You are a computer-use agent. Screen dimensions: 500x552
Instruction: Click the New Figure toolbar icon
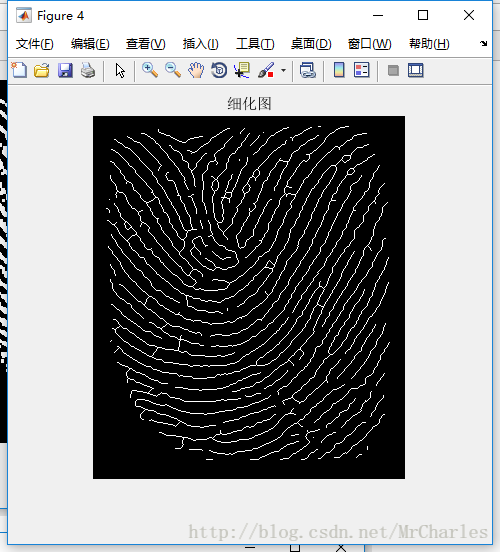coord(19,70)
